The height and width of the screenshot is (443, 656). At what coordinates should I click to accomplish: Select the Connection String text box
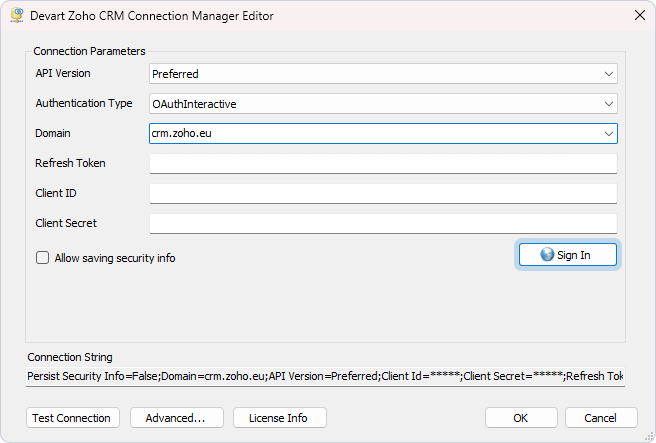click(325, 376)
